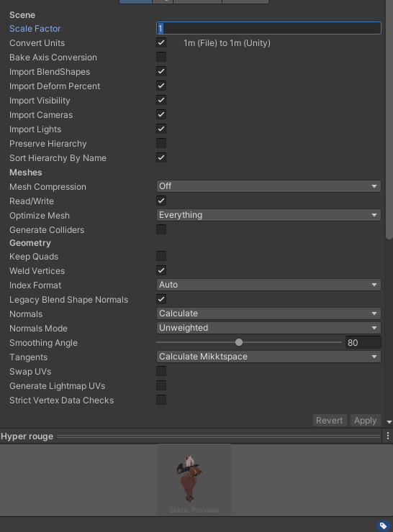Disable the Convert Units checkbox
Image resolution: width=393 pixels, height=532 pixels.
pyautogui.click(x=161, y=42)
